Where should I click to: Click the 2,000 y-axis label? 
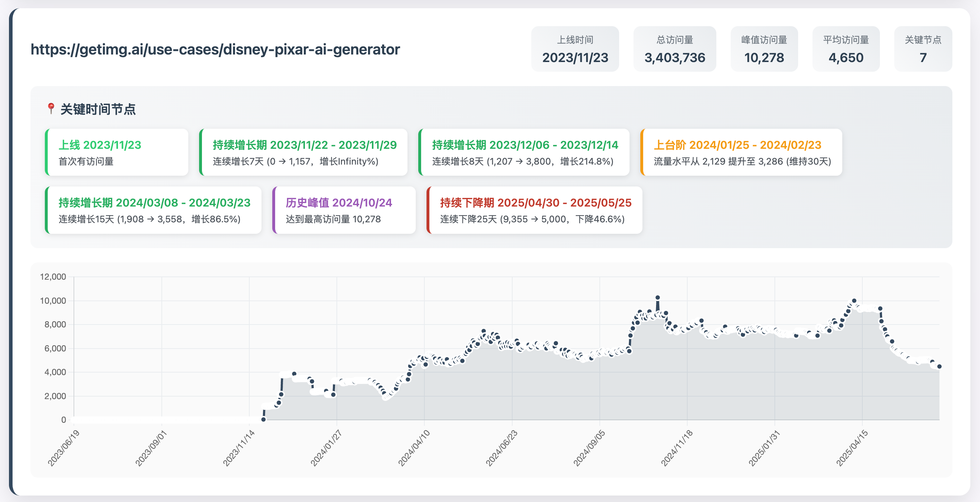(55, 396)
